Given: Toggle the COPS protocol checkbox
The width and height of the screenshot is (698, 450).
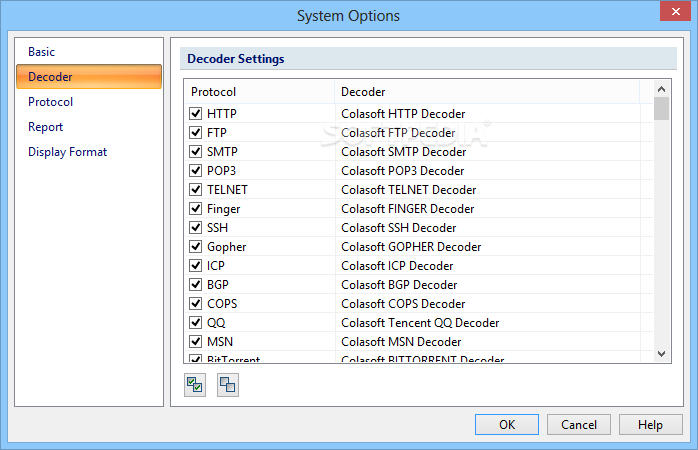Looking at the screenshot, I should pos(195,304).
